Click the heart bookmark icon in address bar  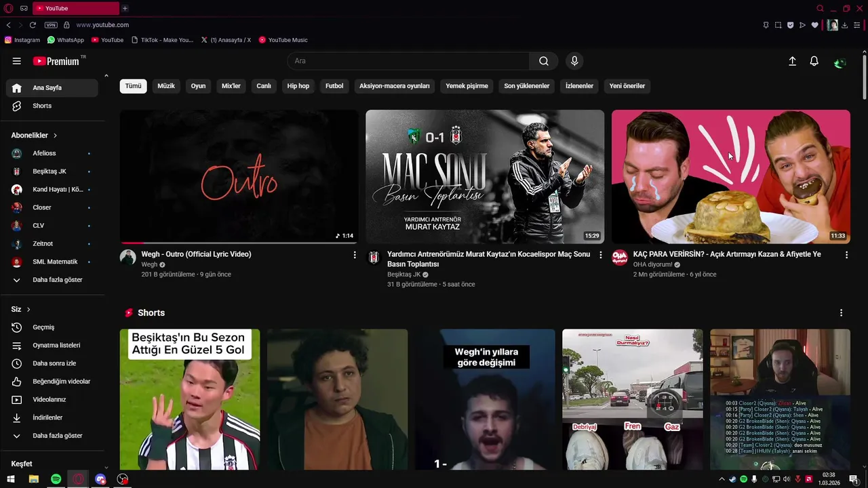pos(814,25)
